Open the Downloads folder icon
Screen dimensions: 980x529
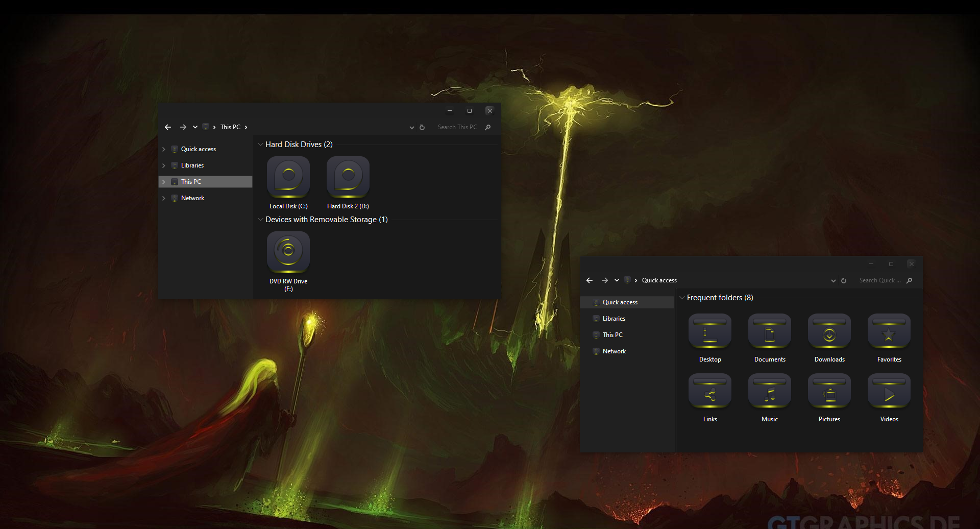click(x=829, y=331)
